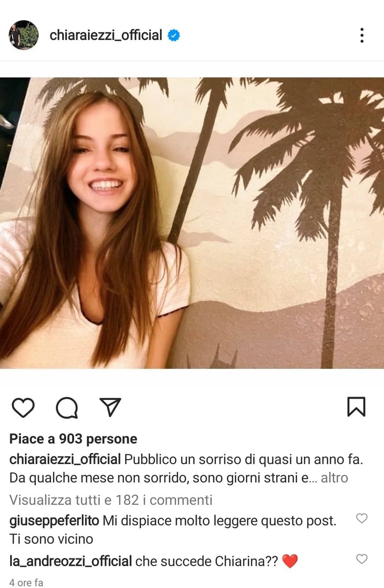View all 182 comments
Screen dimensions: 384x588
111,500
